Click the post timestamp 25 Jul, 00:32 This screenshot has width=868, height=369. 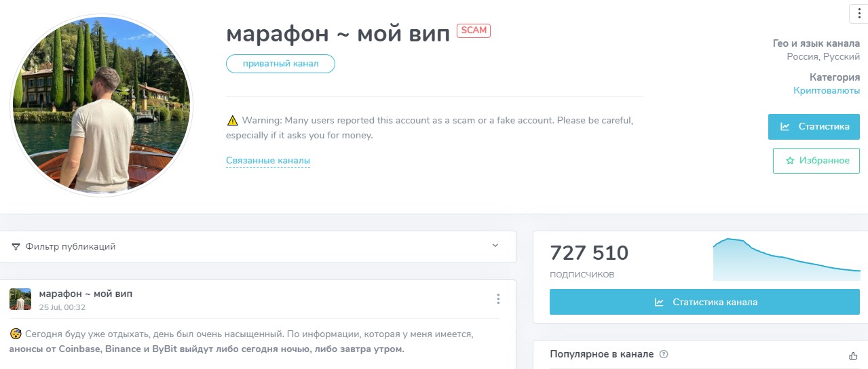pyautogui.click(x=62, y=307)
